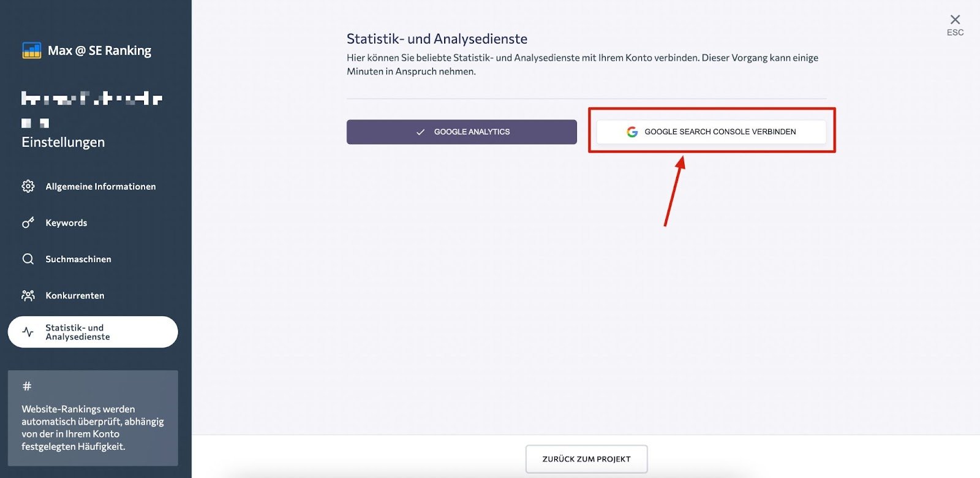The height and width of the screenshot is (478, 980).
Task: Click the checkmark icon on Google Analytics
Action: (x=420, y=132)
